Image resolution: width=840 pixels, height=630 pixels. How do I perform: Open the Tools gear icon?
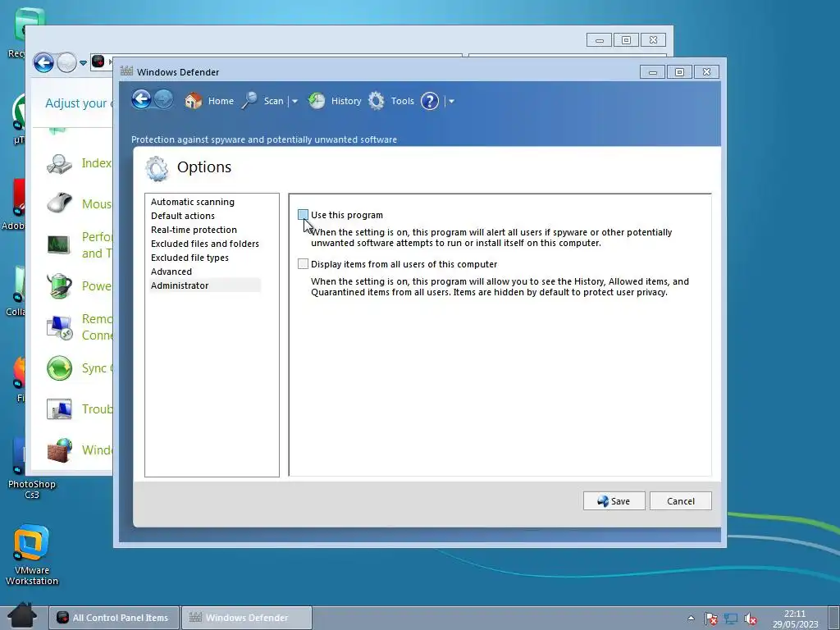376,101
